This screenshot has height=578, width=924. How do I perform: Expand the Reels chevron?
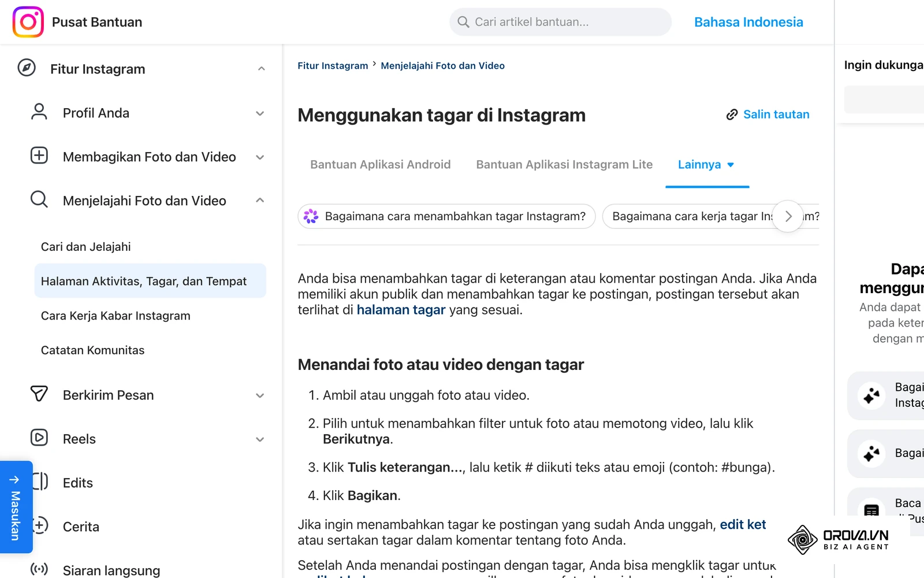click(260, 439)
